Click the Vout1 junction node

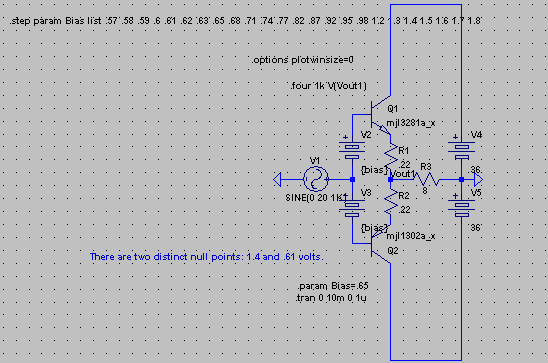point(391,179)
